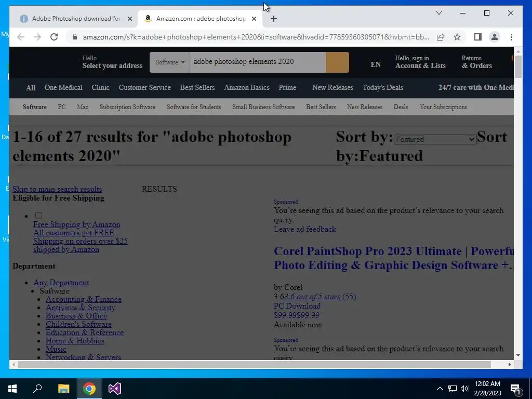
Task: Open the Chrome profile avatar
Action: click(495, 37)
